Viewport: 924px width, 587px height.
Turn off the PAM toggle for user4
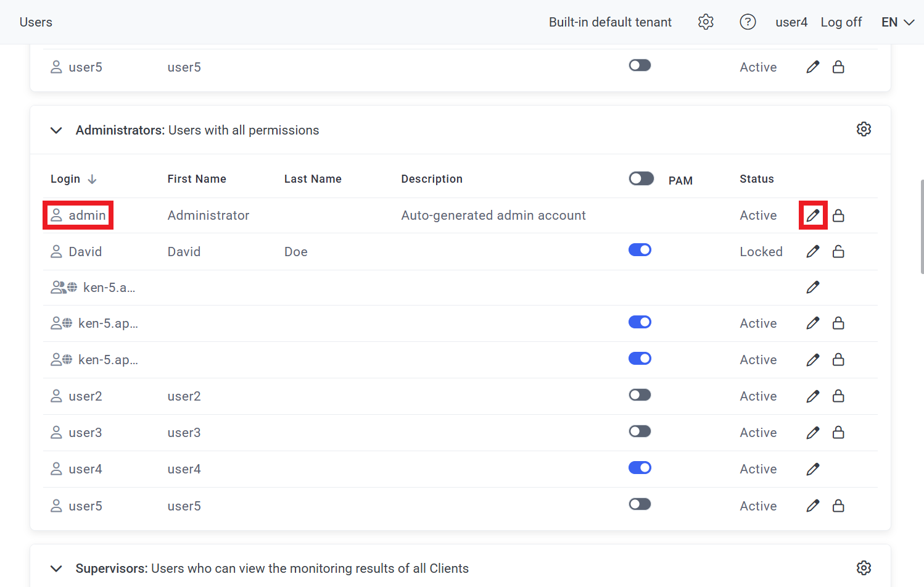point(640,468)
